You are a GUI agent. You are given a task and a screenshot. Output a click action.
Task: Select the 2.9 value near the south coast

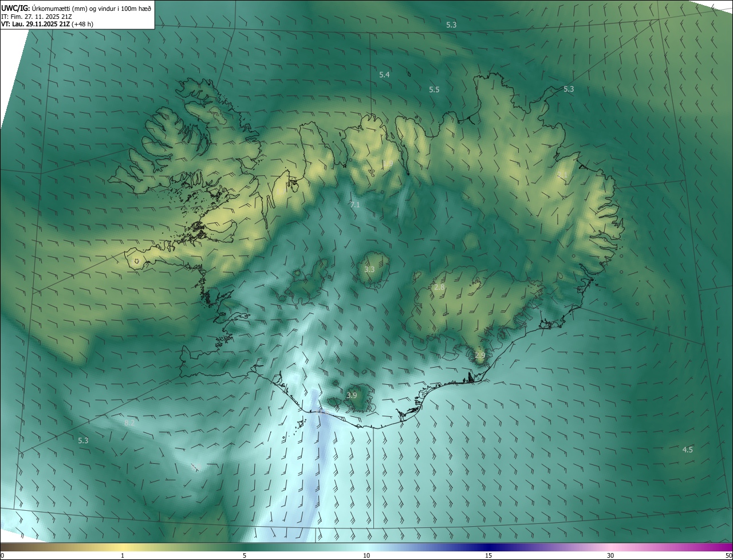(x=480, y=356)
